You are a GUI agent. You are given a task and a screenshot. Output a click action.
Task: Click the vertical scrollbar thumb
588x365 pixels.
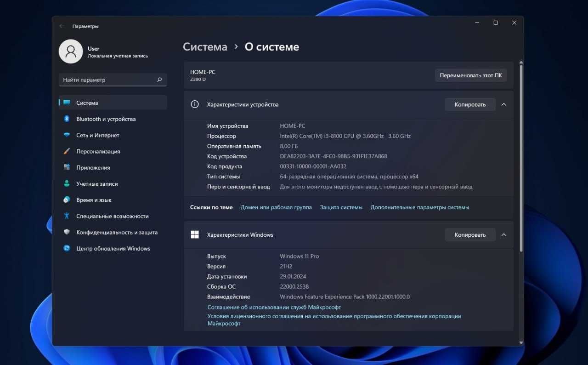click(x=521, y=158)
